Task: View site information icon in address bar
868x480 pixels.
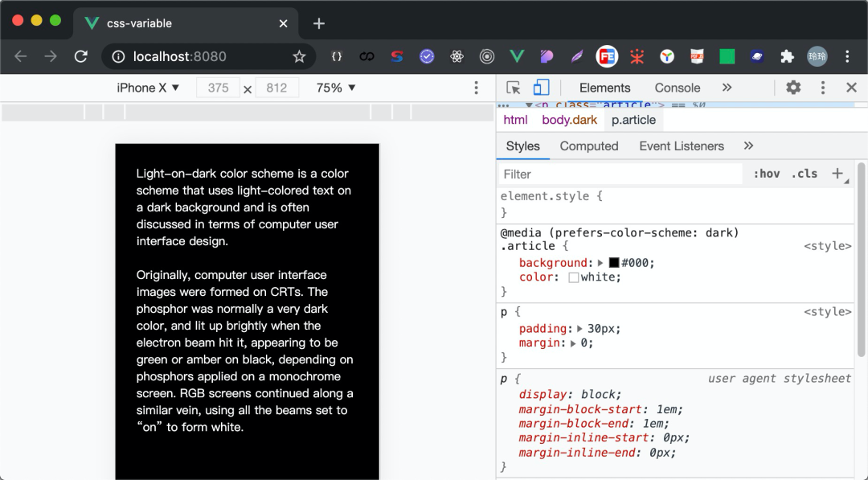Action: coord(118,56)
